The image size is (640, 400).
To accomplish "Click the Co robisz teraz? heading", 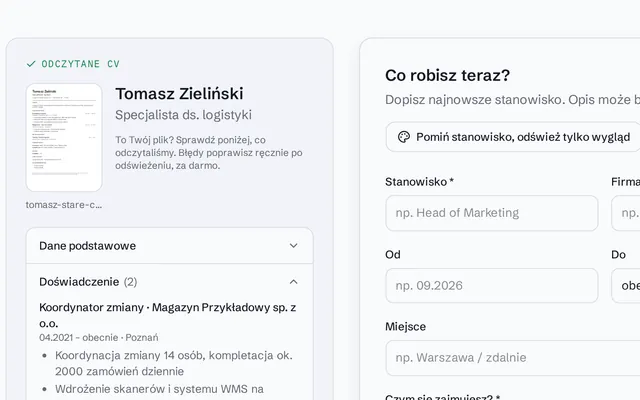I will (x=447, y=76).
